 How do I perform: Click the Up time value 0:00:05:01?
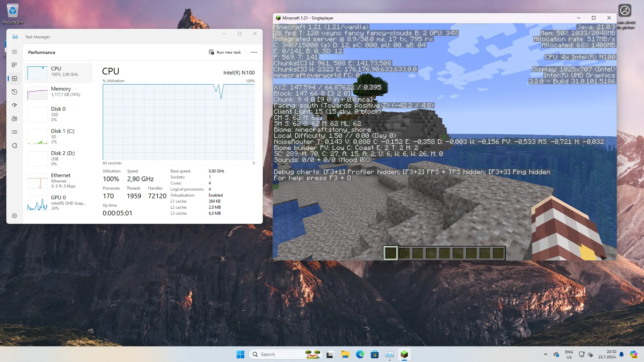(x=117, y=213)
